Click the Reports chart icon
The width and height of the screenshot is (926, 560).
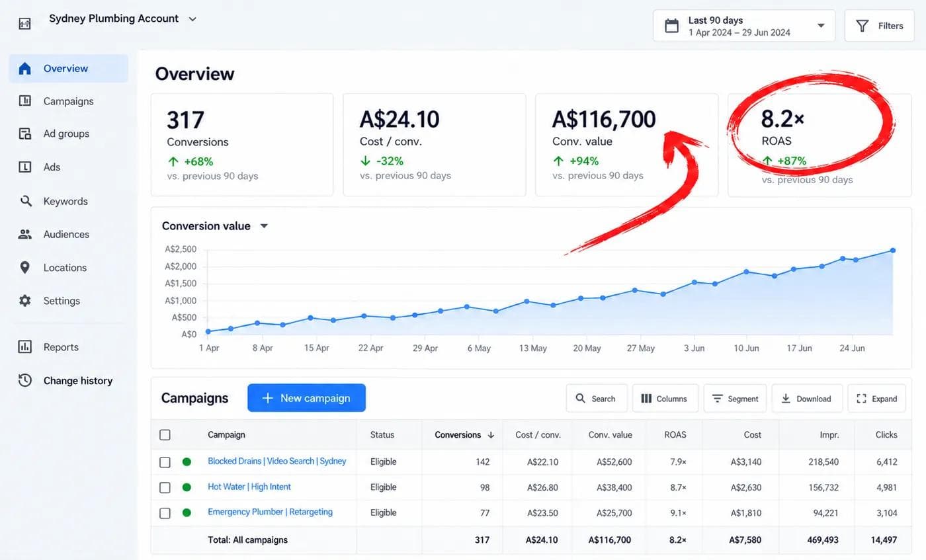tap(25, 347)
